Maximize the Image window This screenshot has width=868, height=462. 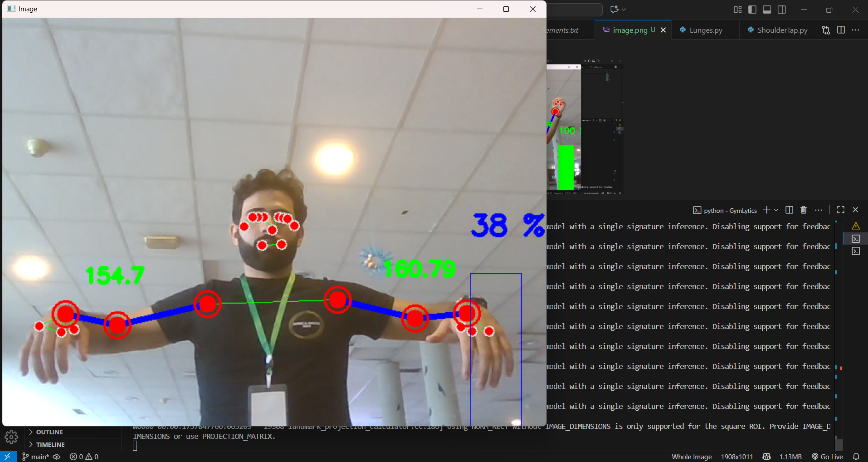click(x=506, y=9)
